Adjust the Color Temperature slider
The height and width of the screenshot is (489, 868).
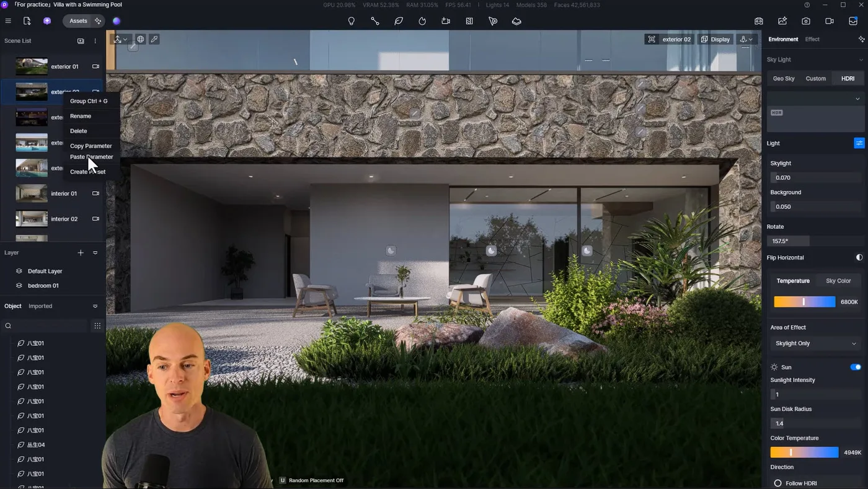pos(804,452)
